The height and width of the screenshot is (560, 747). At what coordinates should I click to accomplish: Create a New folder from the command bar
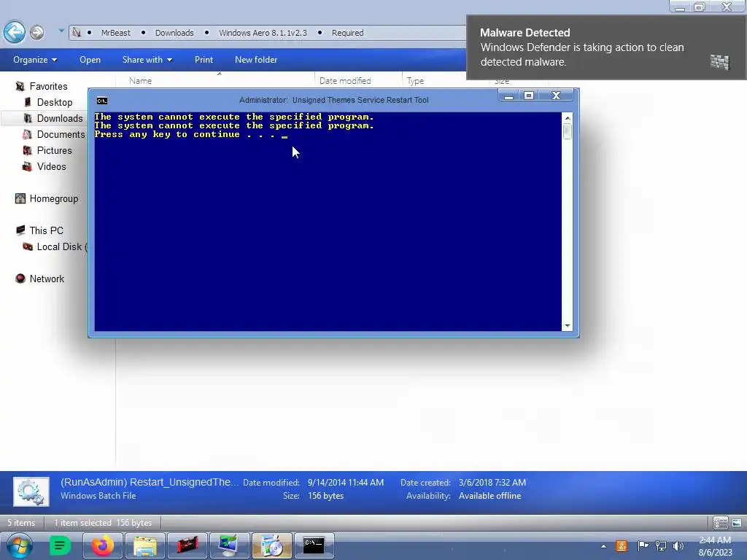(256, 60)
